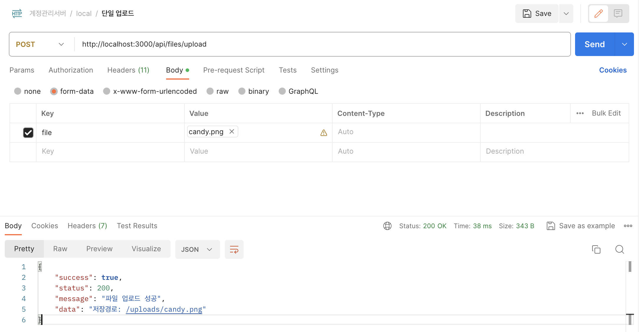Remove candy.png file with X icon
Viewport: 644px width, 332px height.
232,132
